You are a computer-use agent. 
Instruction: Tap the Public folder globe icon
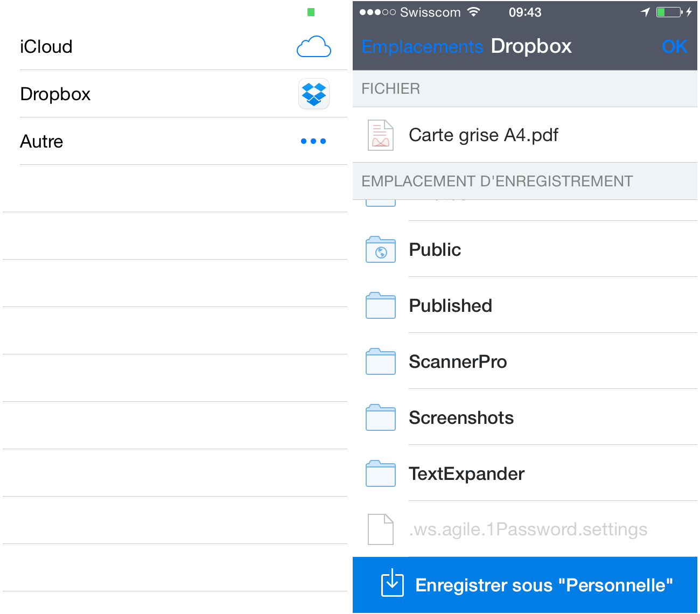click(381, 249)
